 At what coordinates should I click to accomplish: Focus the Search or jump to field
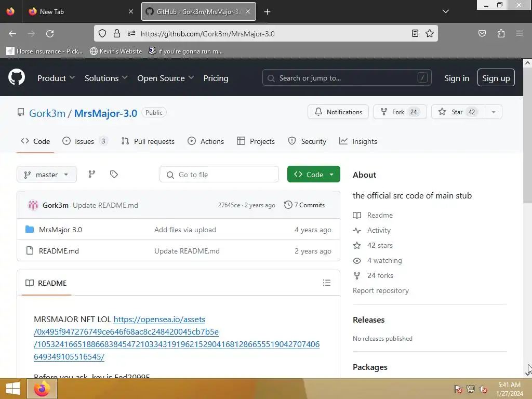point(347,78)
